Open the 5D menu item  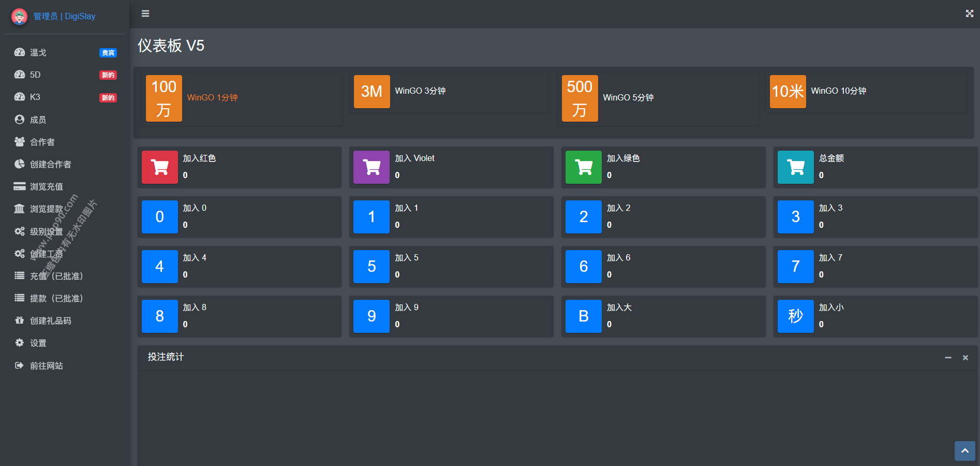(35, 75)
